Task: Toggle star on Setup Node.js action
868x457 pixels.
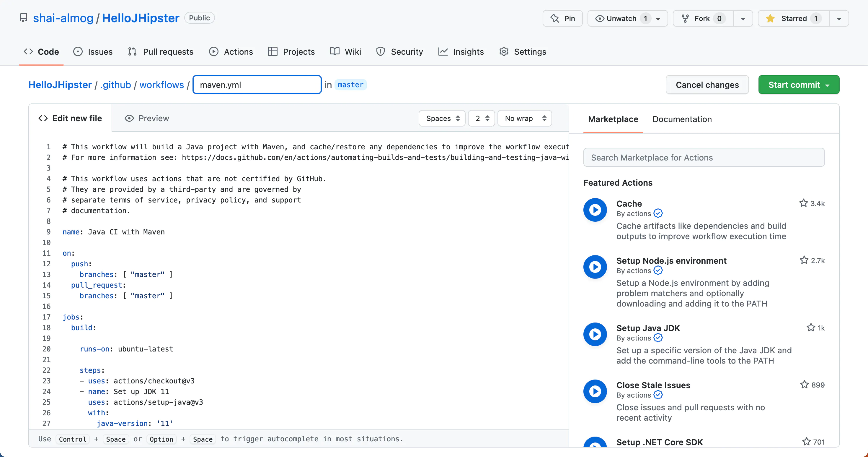Action: (x=804, y=260)
